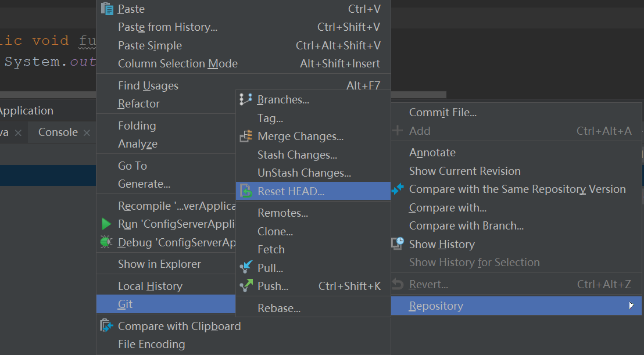This screenshot has height=355, width=644.
Task: Open the Git submenu entry
Action: tap(126, 304)
